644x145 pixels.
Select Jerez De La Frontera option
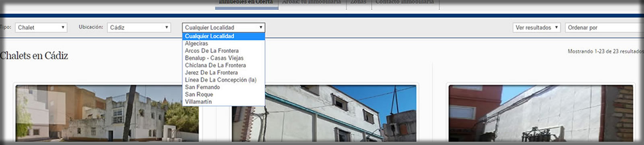tap(223, 72)
